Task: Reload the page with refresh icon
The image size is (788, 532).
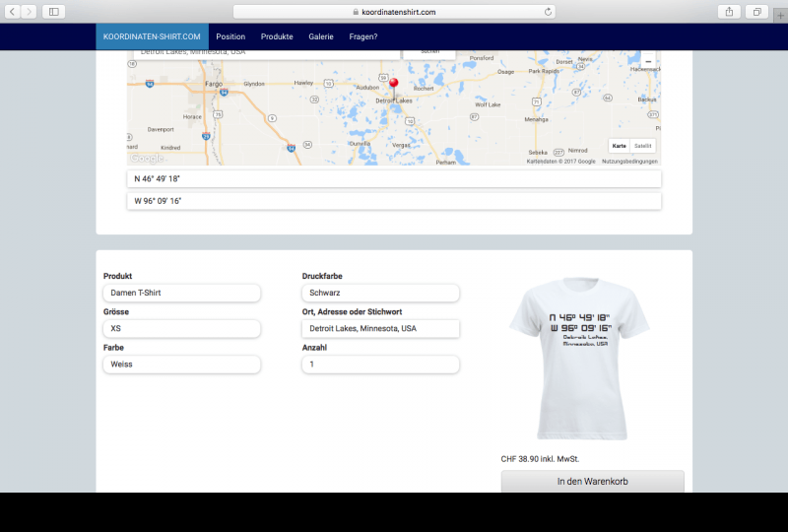Action: pos(548,12)
